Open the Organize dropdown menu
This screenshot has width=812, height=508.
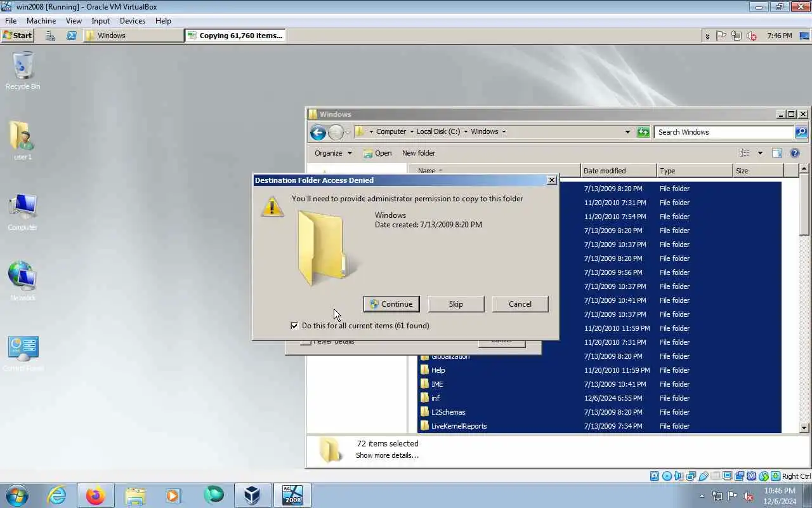[333, 153]
